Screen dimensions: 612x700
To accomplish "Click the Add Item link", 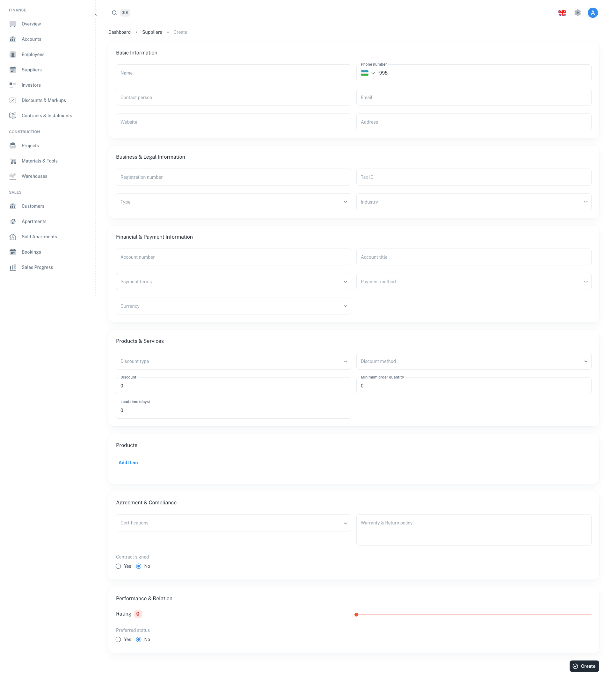I will point(128,462).
